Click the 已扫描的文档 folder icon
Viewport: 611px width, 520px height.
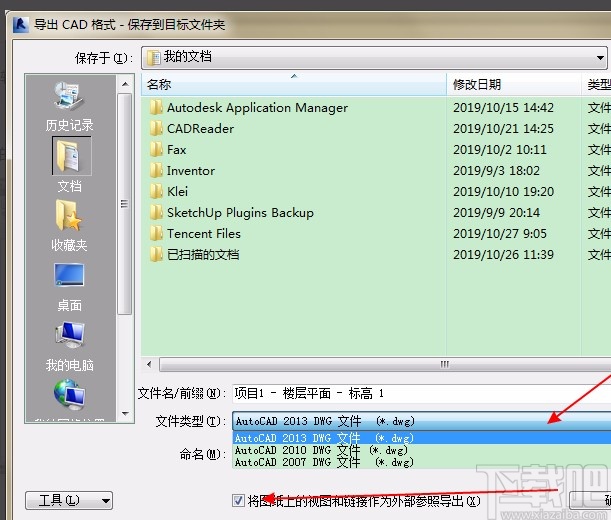156,255
